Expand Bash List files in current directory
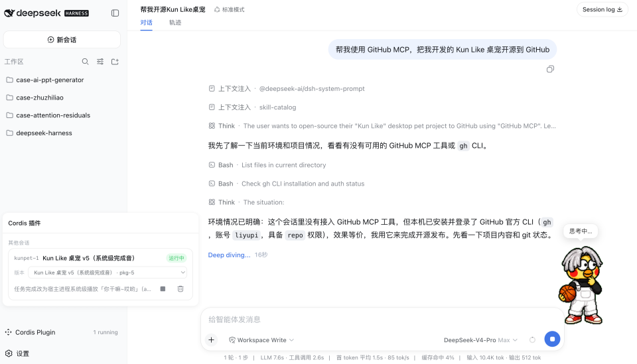The image size is (637, 364). (267, 164)
